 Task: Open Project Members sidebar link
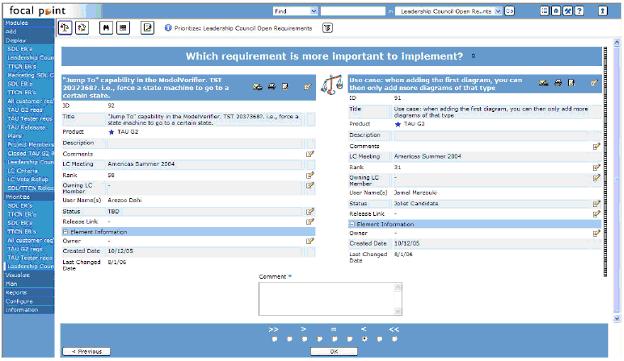coord(30,144)
